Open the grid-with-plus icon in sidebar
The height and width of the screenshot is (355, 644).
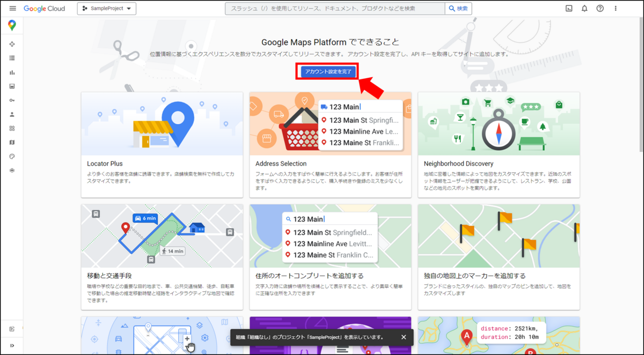12,128
